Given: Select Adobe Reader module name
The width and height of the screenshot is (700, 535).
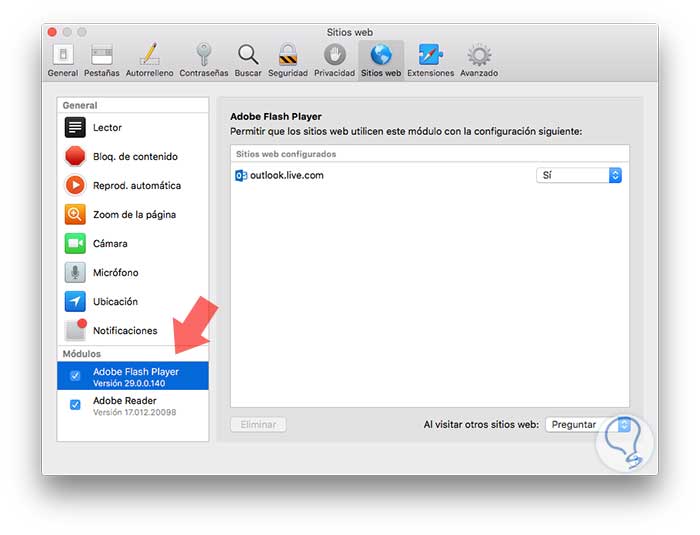Looking at the screenshot, I should [x=125, y=401].
